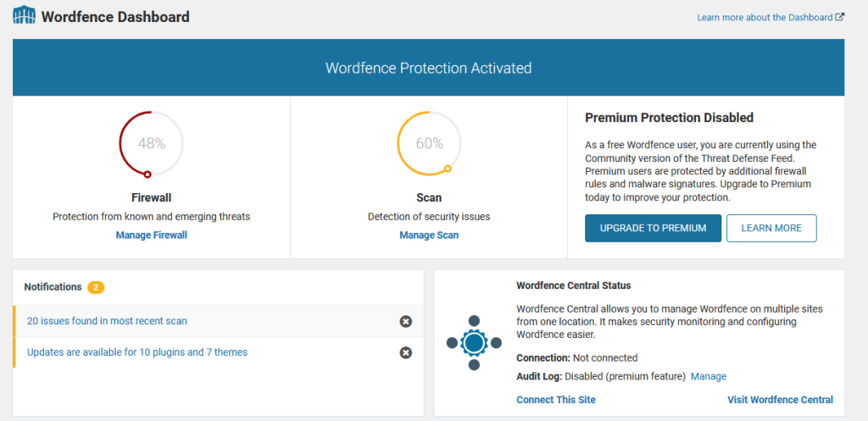Click Manage link next to Audit Log

pos(709,376)
